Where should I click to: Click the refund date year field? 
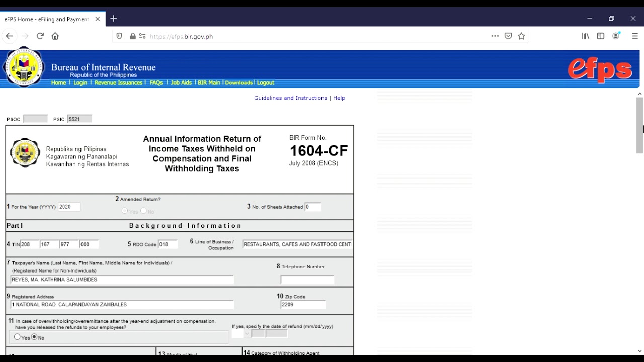277,333
